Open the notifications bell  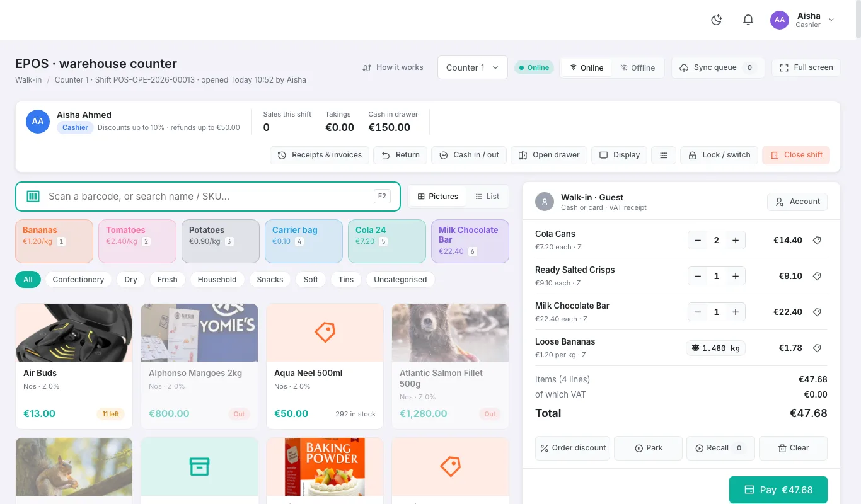pyautogui.click(x=748, y=20)
